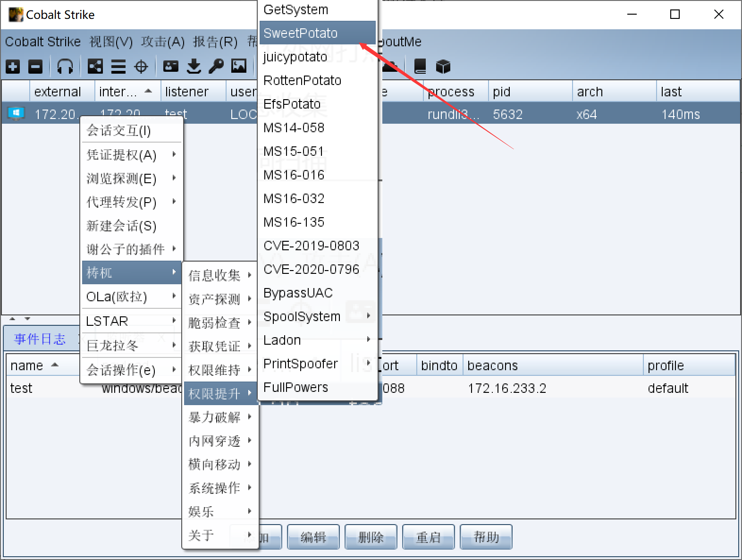This screenshot has height=560, width=742.
Task: Expand the 暴力破解 submenu
Action: point(220,417)
